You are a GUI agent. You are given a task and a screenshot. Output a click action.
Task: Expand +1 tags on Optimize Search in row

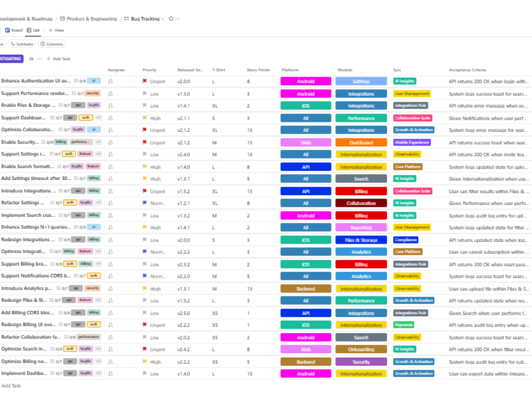pos(98,349)
